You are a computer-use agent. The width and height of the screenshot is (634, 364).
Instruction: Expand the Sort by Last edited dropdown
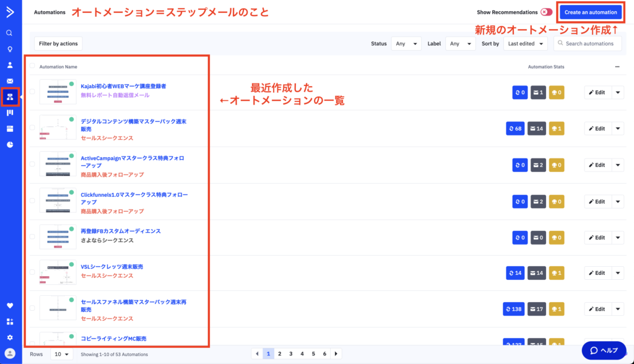point(525,44)
